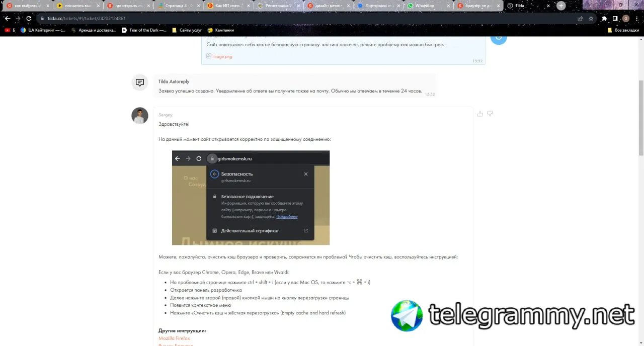Image resolution: width=644 pixels, height=346 pixels.
Task: Dislike Sergey's reply with thumbs down
Action: pos(490,114)
